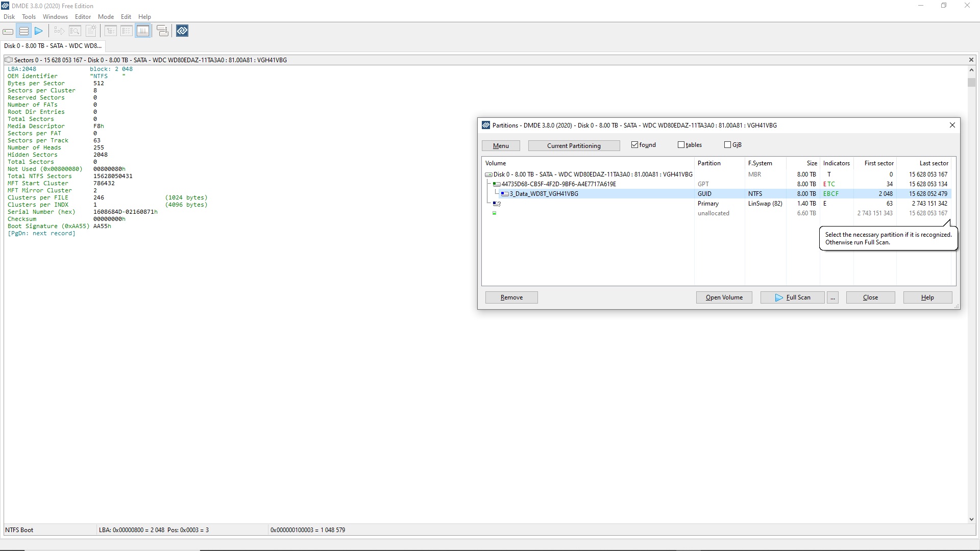Click the sector editor scrollbar down arrow
This screenshot has width=980, height=551.
point(971,519)
